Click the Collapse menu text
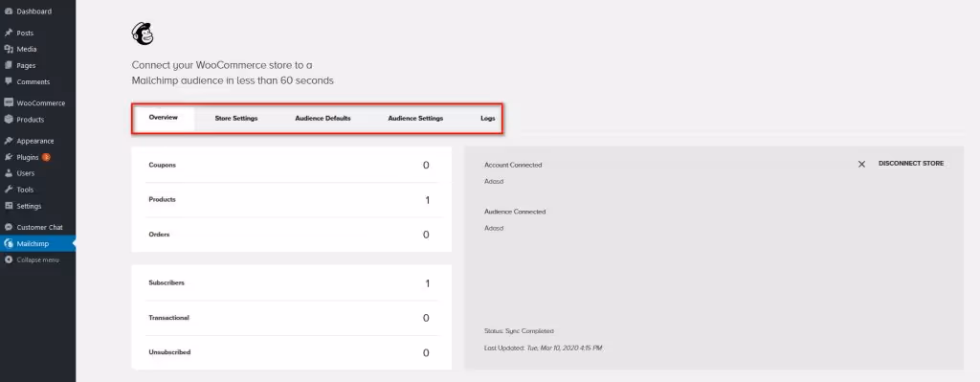This screenshot has width=980, height=382. (x=38, y=260)
